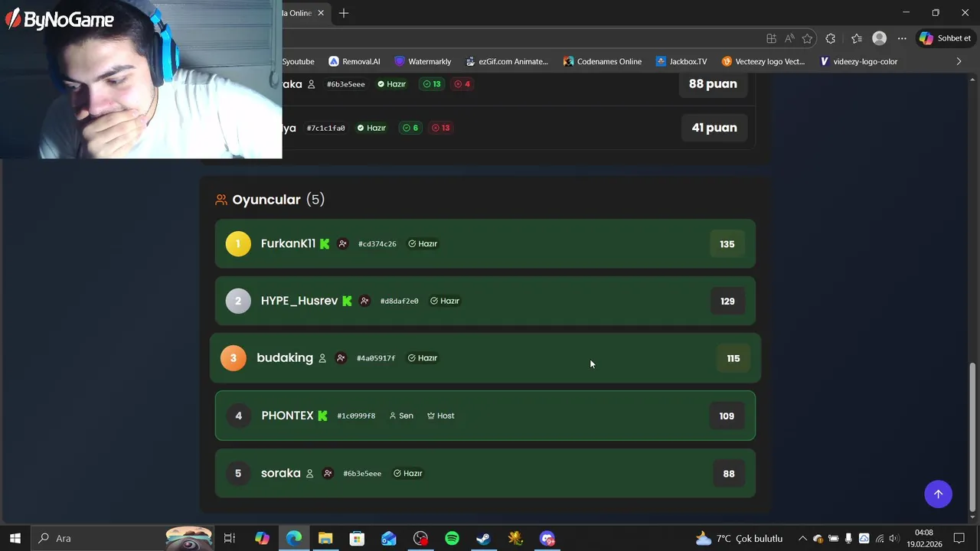This screenshot has width=980, height=551.
Task: Click the player ID #cd374c26
Action: (377, 244)
